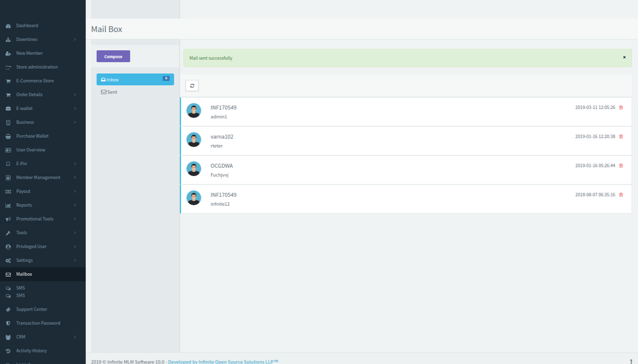Open the first SMS sidebar item

pyautogui.click(x=20, y=288)
